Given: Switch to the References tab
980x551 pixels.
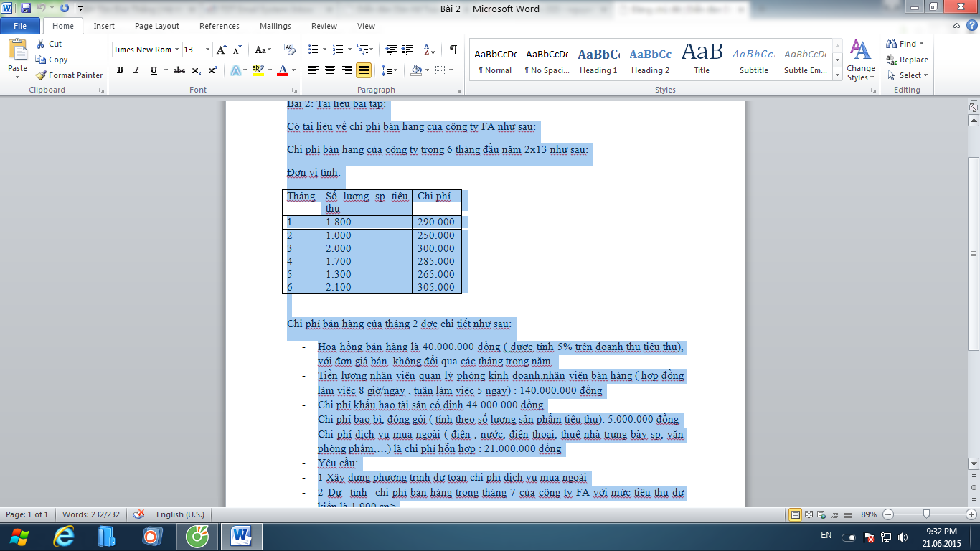Looking at the screenshot, I should point(220,26).
